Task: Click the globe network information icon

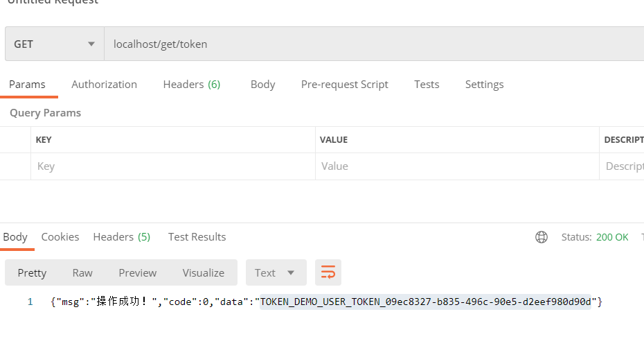Action: click(542, 237)
